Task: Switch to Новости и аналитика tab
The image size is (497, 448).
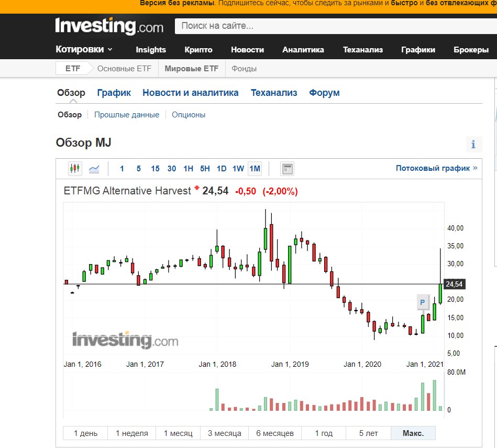Action: coord(190,93)
